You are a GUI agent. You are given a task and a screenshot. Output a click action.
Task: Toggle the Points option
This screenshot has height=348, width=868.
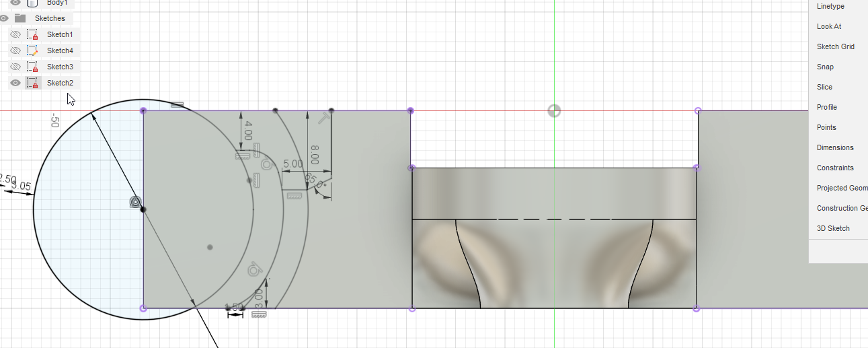pos(826,127)
